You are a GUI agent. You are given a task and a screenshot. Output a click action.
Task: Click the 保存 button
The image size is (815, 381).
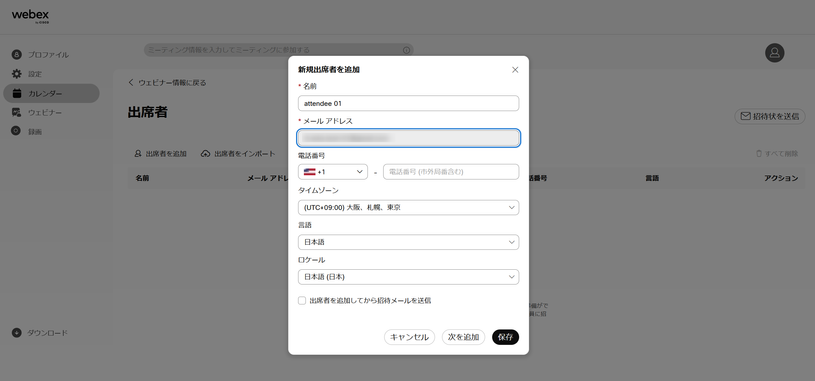pos(505,337)
